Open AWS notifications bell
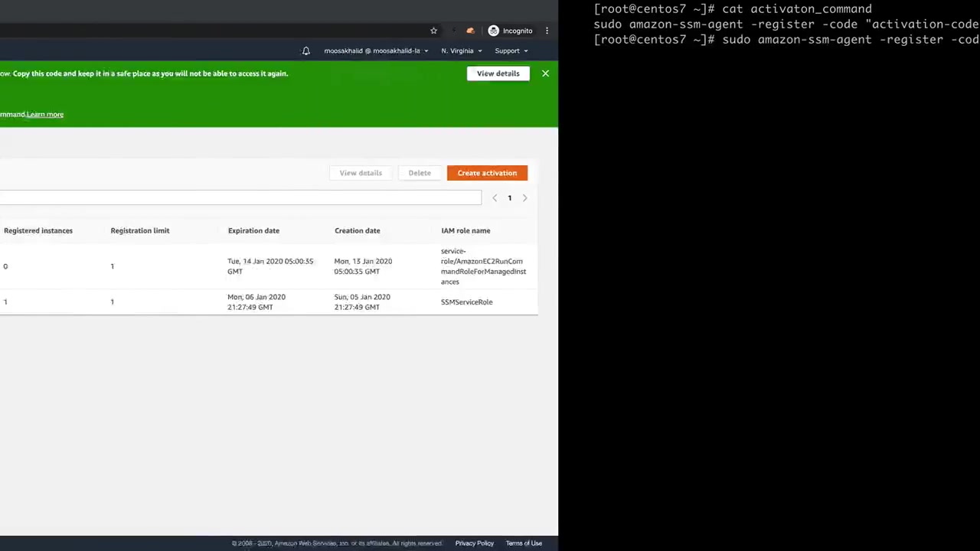This screenshot has height=551, width=980. (x=305, y=51)
